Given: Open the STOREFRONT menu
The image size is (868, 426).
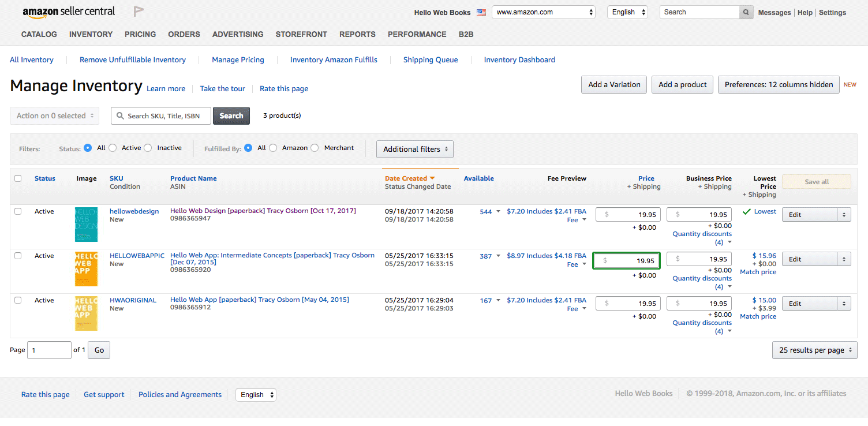Looking at the screenshot, I should pos(301,34).
